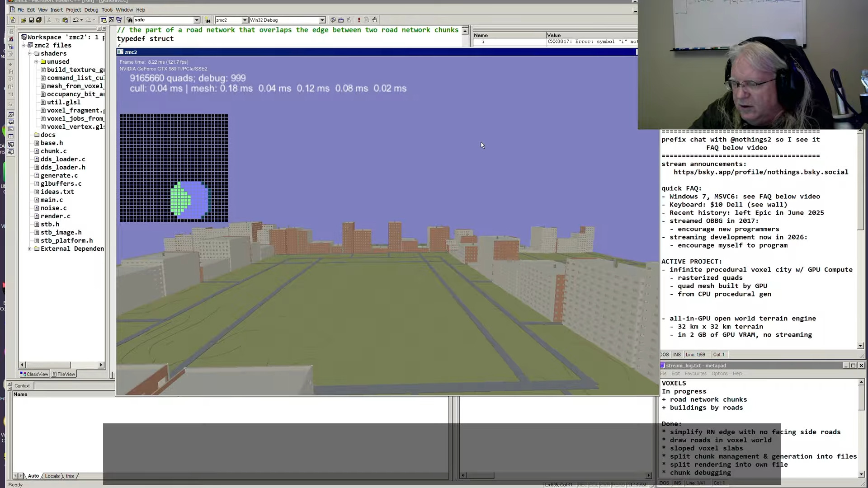Open the Window List toolbar icon
The height and width of the screenshot is (488, 868).
[119, 20]
